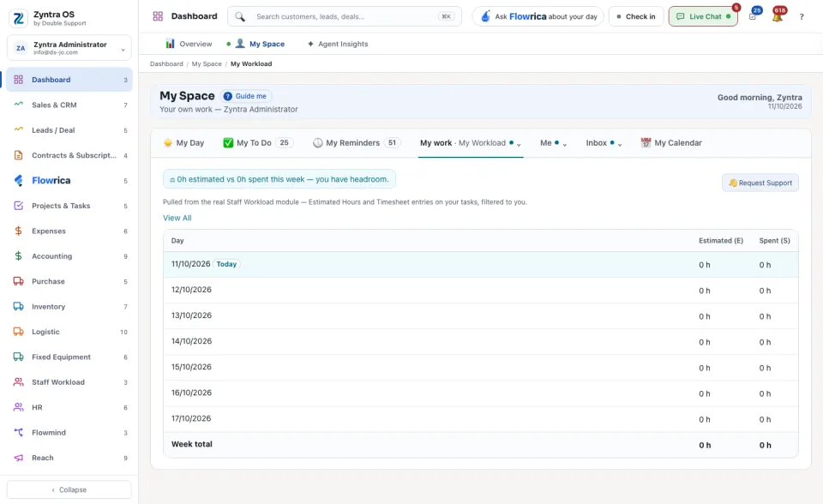This screenshot has height=504, width=823.
Task: Select the 16/10/2026 row
Action: point(481,393)
